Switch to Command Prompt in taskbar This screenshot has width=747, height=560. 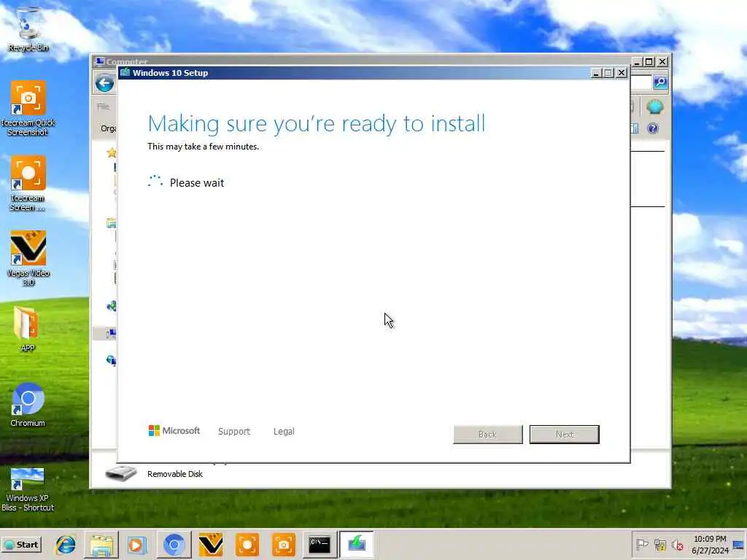point(320,544)
